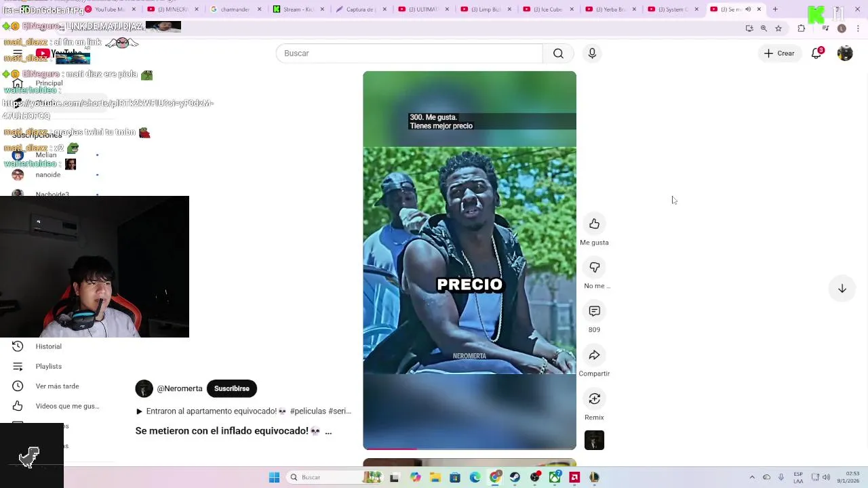Screen dimensions: 868x488
Task: Switch the ESP LAA input language
Action: (x=798, y=477)
